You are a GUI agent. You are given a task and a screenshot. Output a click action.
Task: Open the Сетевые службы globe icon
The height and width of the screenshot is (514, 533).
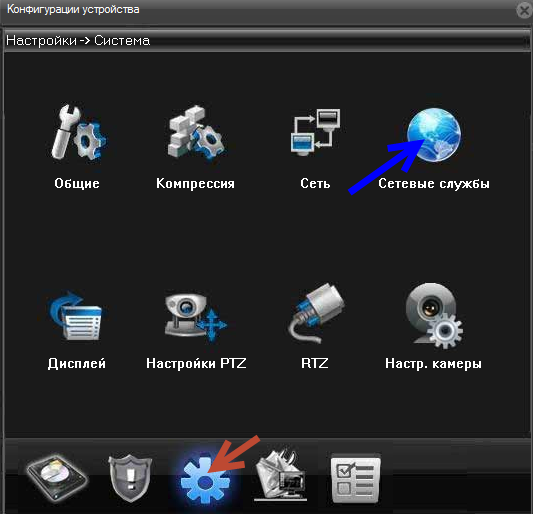[434, 135]
